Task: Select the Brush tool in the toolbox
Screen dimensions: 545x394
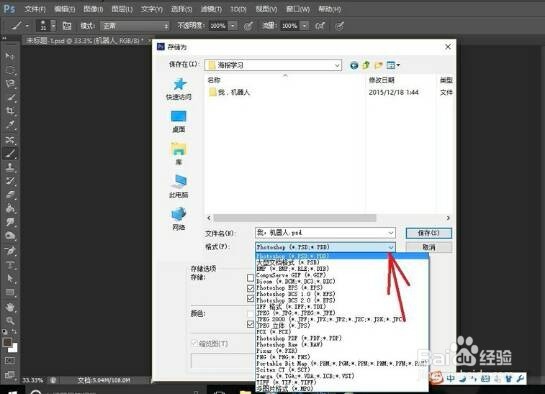Action: click(x=10, y=153)
